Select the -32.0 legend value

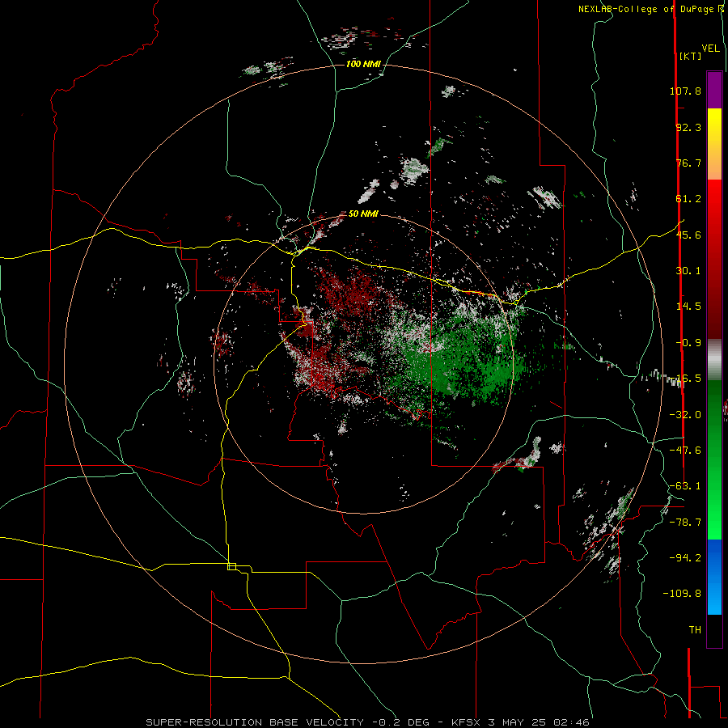685,415
